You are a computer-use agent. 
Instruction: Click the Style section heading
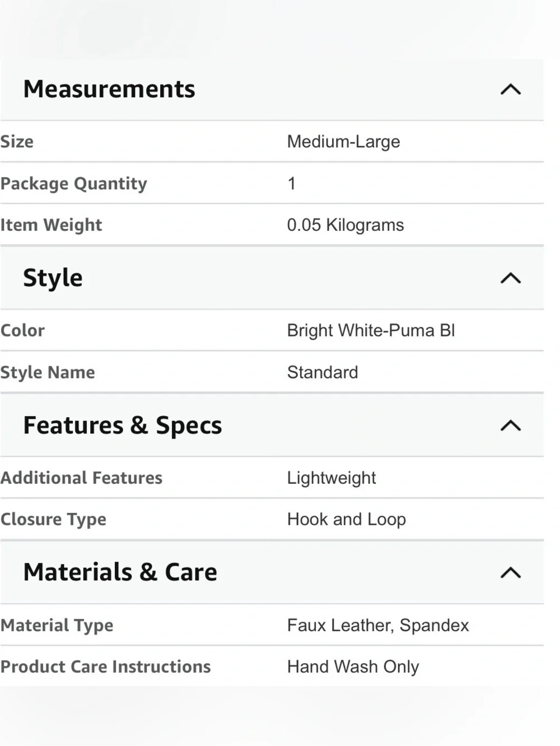(53, 278)
